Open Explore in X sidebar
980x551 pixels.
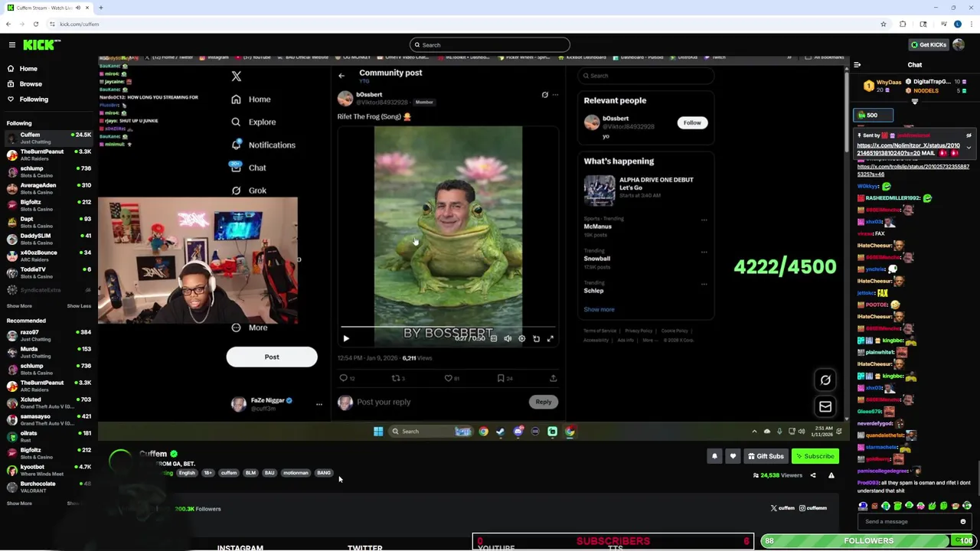tap(253, 122)
